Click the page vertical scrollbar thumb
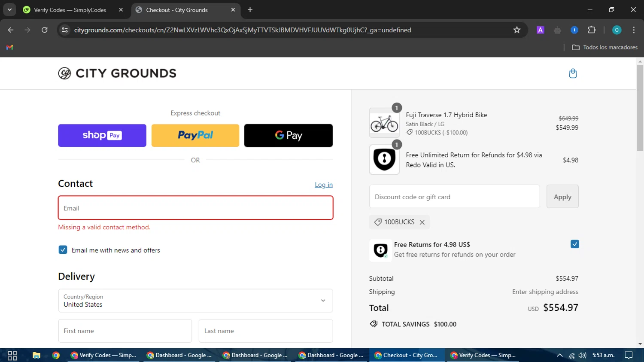Image resolution: width=644 pixels, height=362 pixels. pyautogui.click(x=640, y=107)
